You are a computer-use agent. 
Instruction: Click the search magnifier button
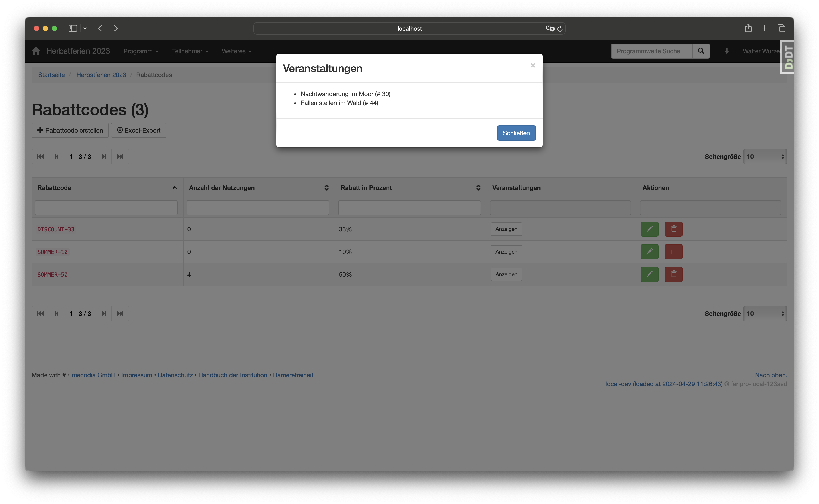click(x=701, y=51)
